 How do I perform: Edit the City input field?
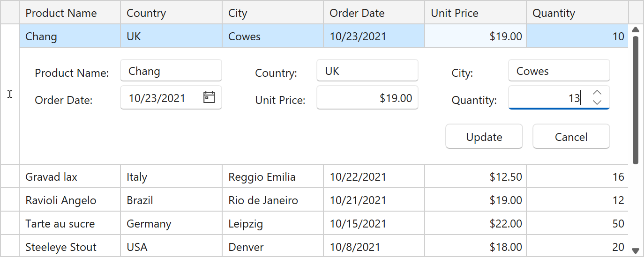click(559, 71)
